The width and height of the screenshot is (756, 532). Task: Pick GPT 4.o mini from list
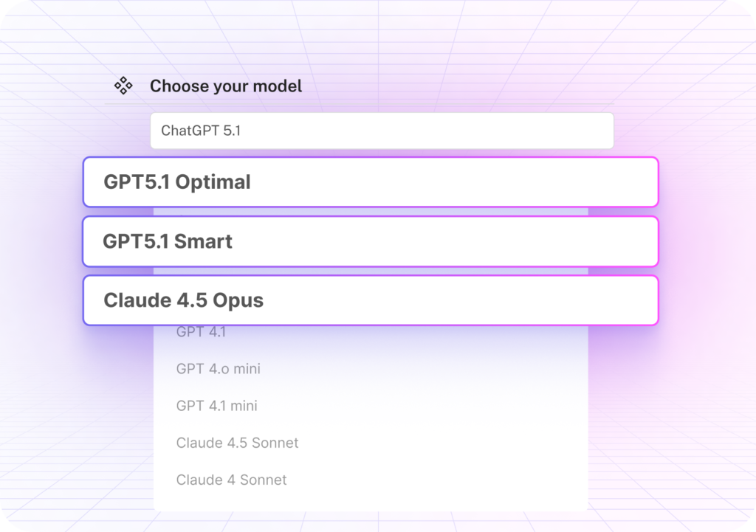click(x=218, y=369)
